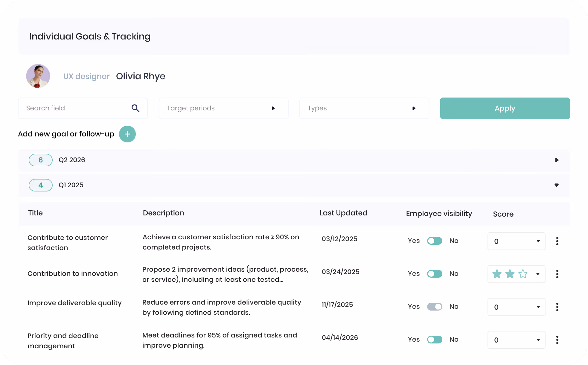
Task: Toggle visibility for Contribute to customer satisfaction
Action: (x=435, y=241)
